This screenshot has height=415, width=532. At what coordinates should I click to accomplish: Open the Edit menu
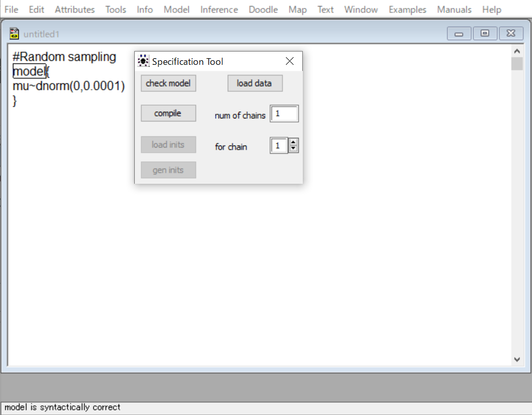[36, 10]
